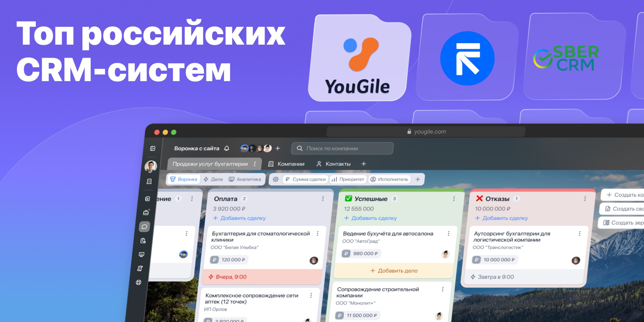Open the ООО "Транслогистик" company name
644x322 pixels.
[x=498, y=247]
